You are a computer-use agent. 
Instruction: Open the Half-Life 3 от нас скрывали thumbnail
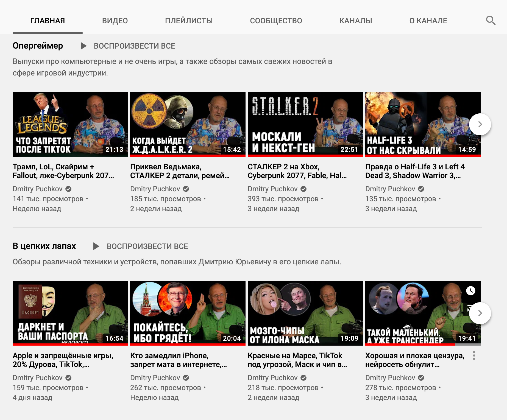(423, 124)
